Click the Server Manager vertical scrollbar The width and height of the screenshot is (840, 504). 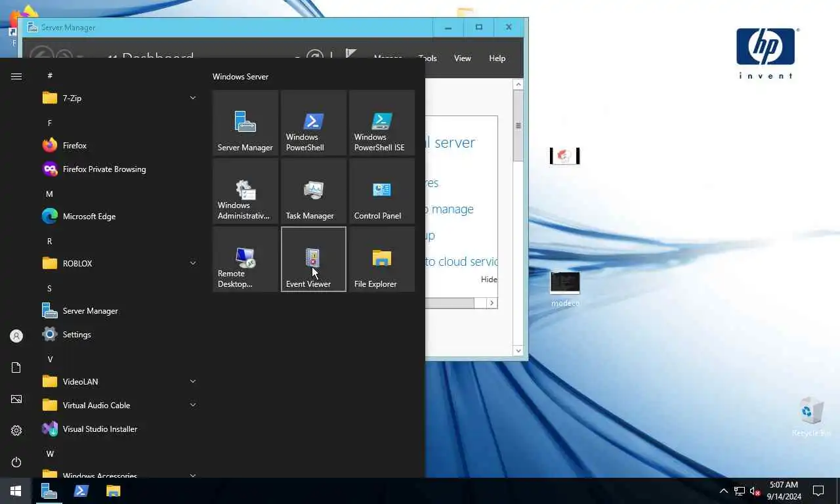click(518, 125)
